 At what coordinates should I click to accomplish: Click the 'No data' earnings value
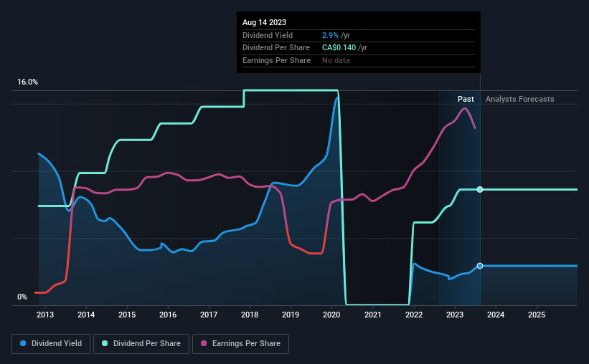coord(336,60)
